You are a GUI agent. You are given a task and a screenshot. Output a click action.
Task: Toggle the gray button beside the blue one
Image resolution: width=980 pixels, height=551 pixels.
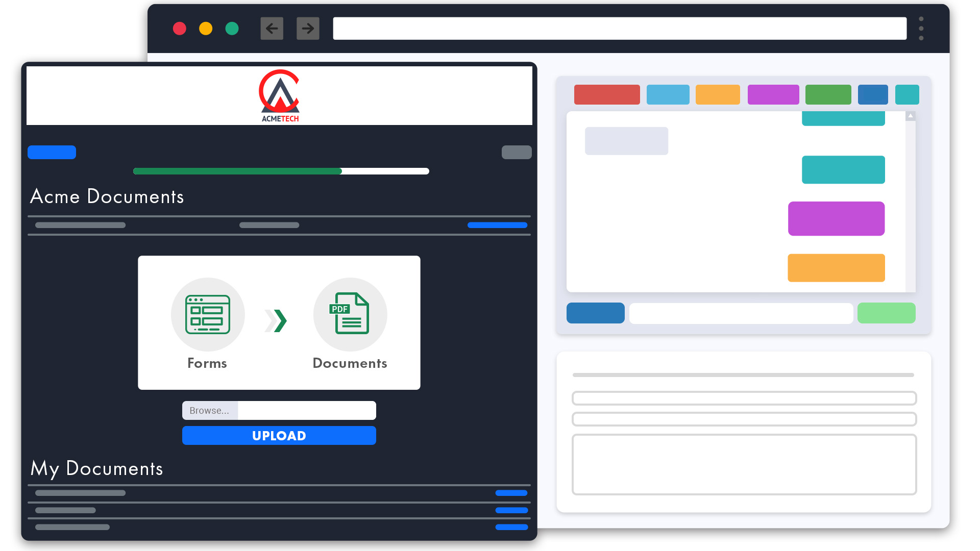coord(516,152)
